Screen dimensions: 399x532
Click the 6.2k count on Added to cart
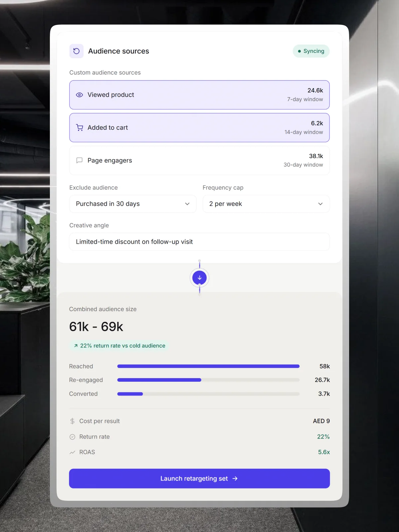317,123
